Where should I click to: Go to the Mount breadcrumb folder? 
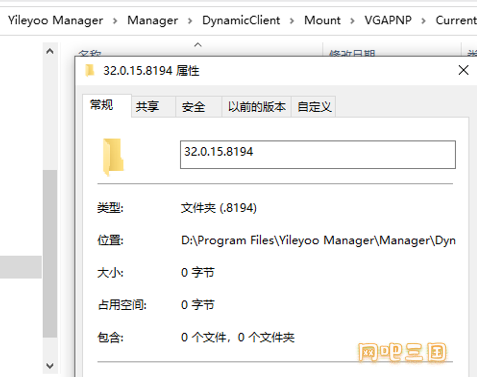(322, 20)
